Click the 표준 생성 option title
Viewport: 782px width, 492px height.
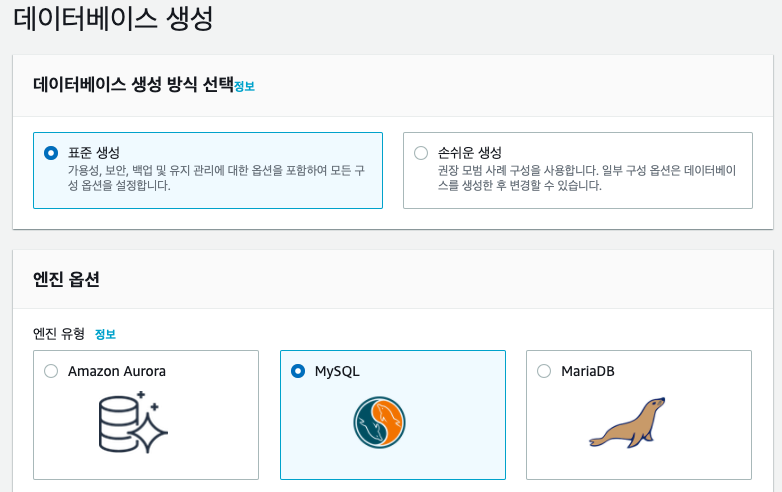94,153
